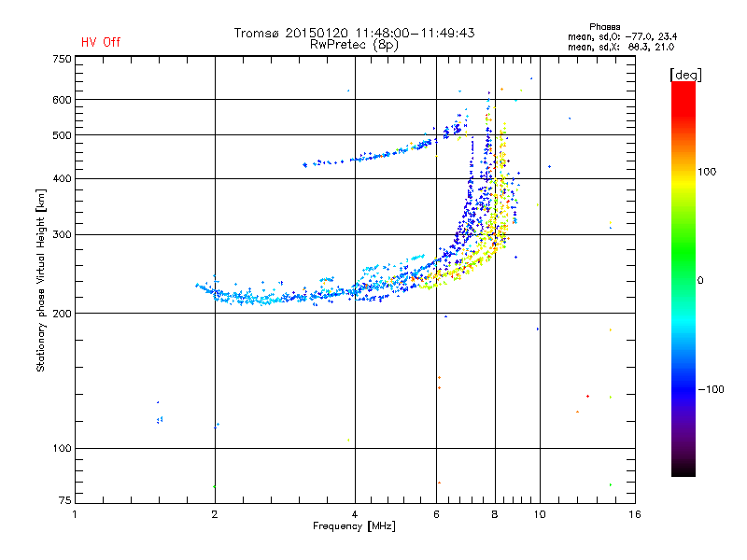The width and height of the screenshot is (747, 560).
Task: Click the colorbar '100' tick label
Action: click(707, 172)
